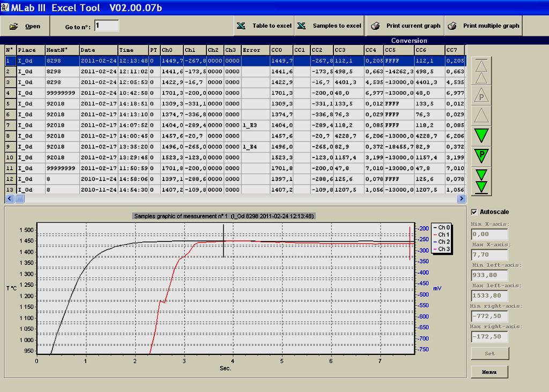
Task: Click the Min left-axis field 933,80
Action: point(489,275)
